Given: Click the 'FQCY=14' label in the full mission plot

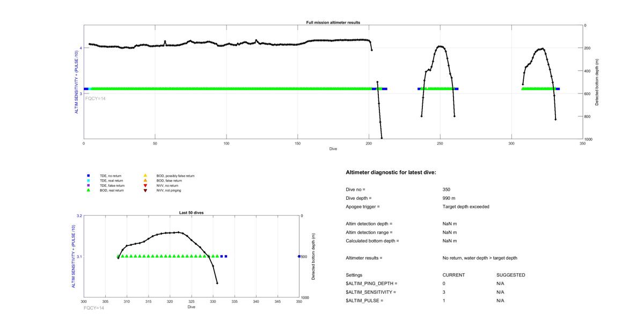Looking at the screenshot, I should click(95, 98).
